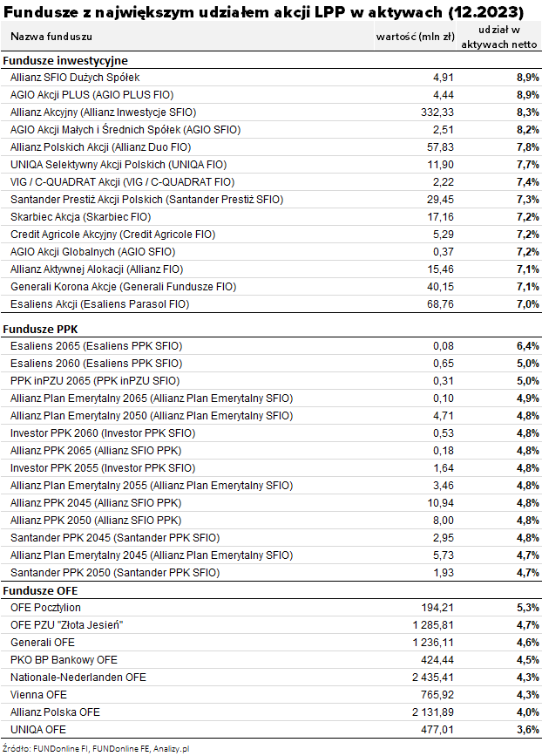Select the 'OFE Pocztylion' fund name

click(45, 607)
